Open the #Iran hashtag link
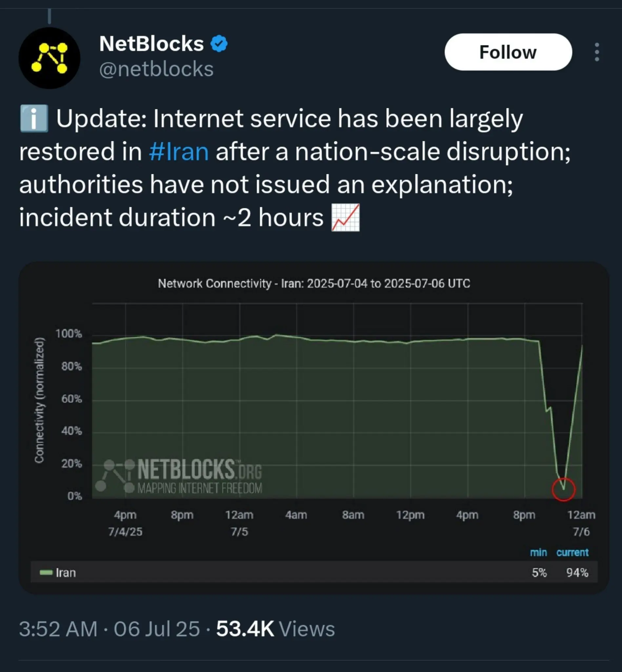Image resolution: width=622 pixels, height=672 pixels. [179, 152]
